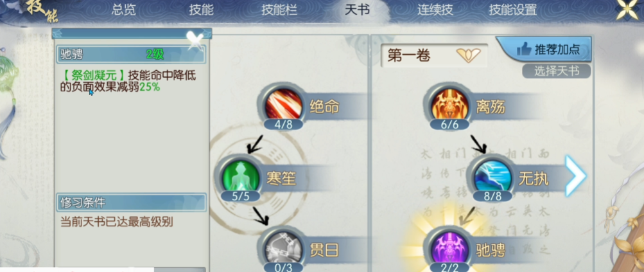The width and height of the screenshot is (644, 272).
Task: Expand the 第一卷 volume dropdown
Action: (x=468, y=55)
